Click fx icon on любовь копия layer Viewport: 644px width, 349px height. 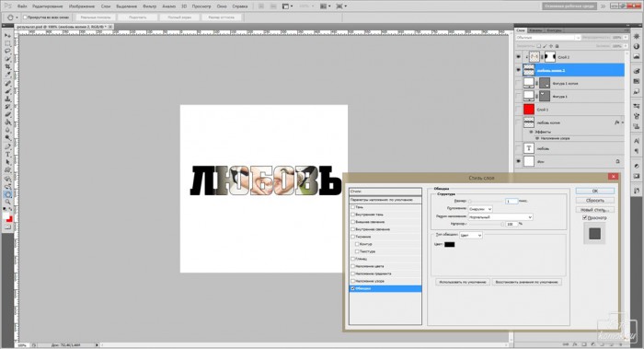pos(616,122)
